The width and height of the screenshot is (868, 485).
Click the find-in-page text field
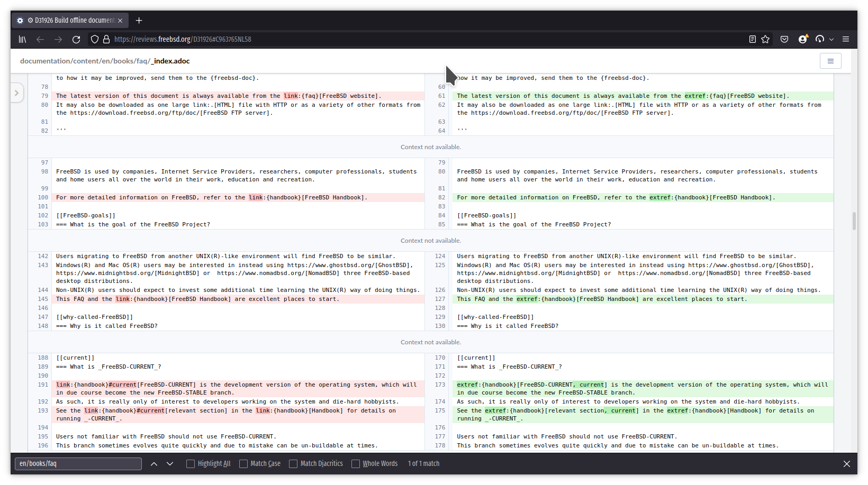tap(78, 464)
